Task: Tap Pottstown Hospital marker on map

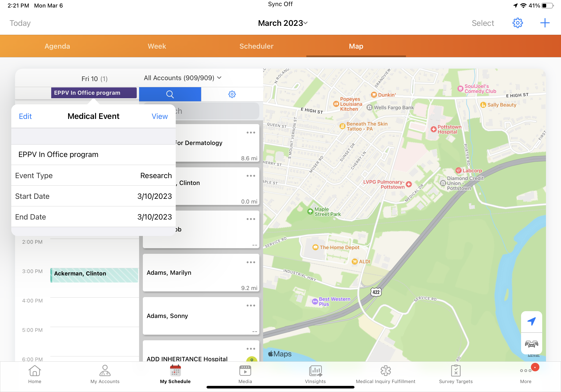Action: [x=433, y=129]
